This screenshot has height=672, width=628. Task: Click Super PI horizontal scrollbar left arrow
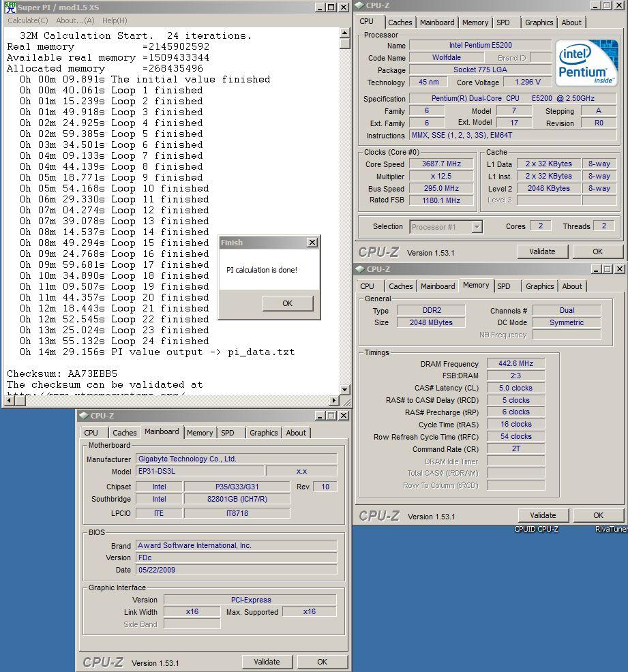point(10,400)
